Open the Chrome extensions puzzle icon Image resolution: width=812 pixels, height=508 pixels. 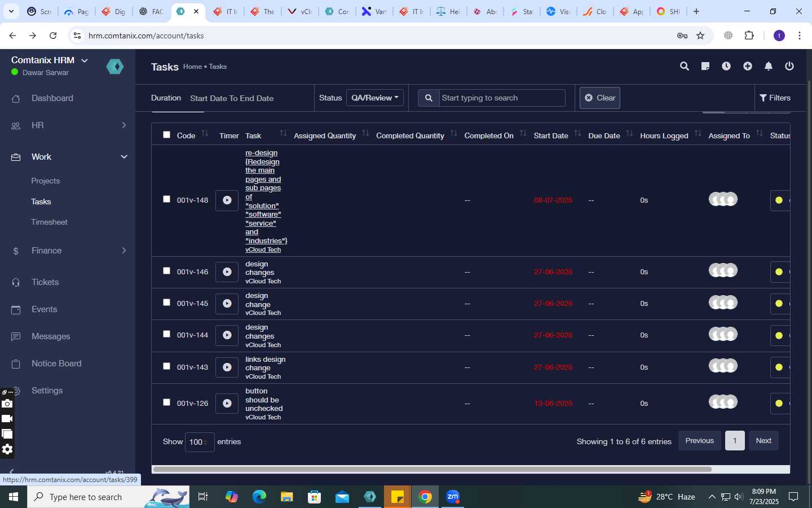point(749,36)
